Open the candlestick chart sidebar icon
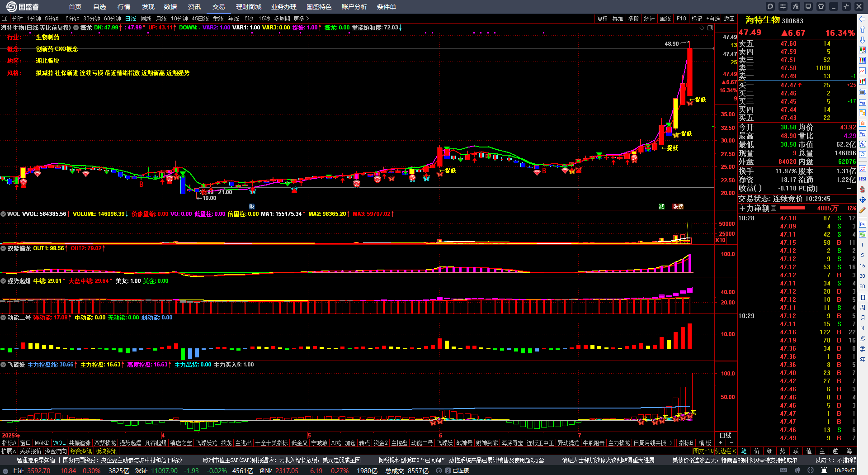This screenshot has height=475, width=868. 863,81
